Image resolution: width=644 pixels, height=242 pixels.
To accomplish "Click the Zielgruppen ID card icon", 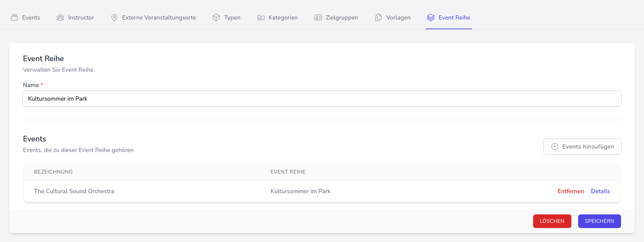I will 318,17.
